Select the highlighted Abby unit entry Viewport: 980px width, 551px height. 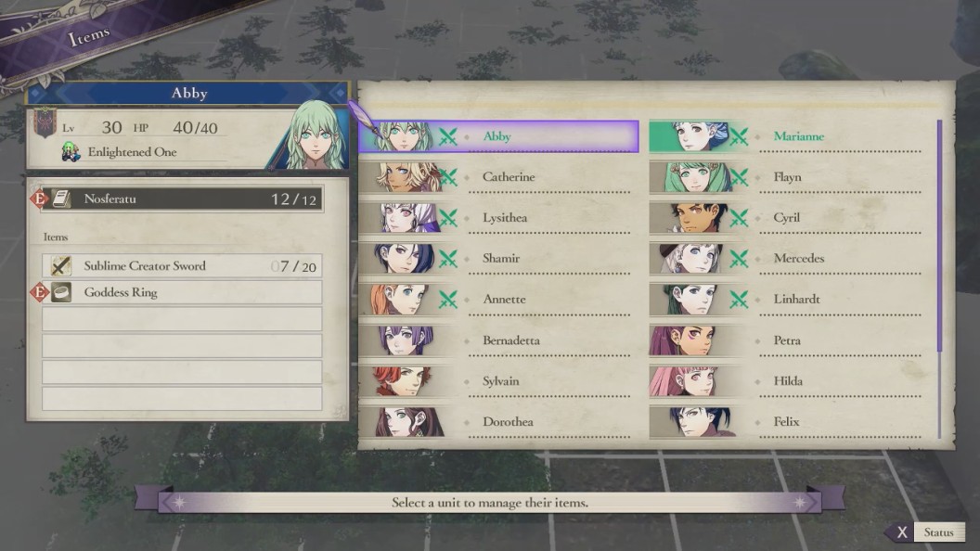coord(498,136)
